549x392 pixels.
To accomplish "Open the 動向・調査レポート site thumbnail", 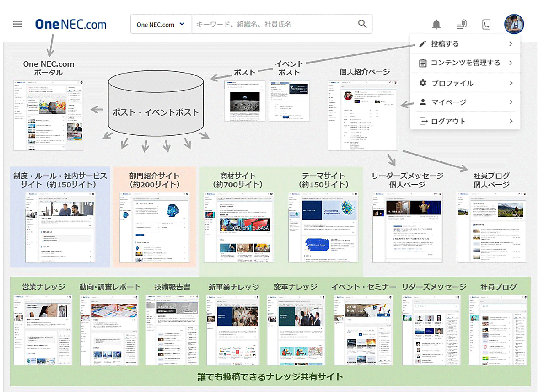I will point(109,330).
